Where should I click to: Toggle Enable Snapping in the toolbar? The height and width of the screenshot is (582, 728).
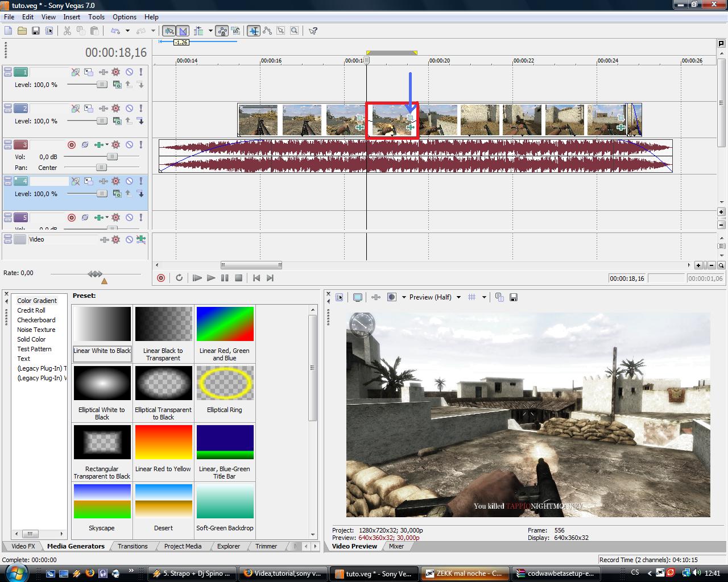169,31
